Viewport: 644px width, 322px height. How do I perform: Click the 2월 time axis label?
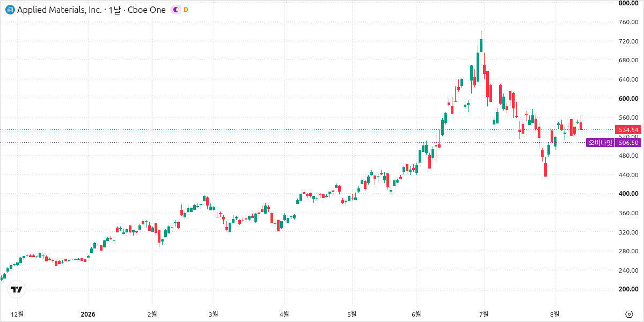[152, 313]
